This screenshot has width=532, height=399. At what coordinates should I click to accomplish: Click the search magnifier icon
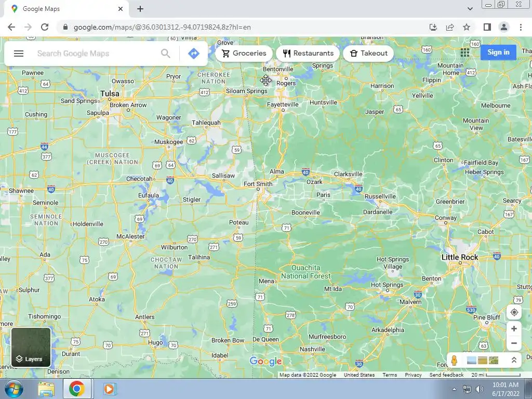[x=165, y=54]
